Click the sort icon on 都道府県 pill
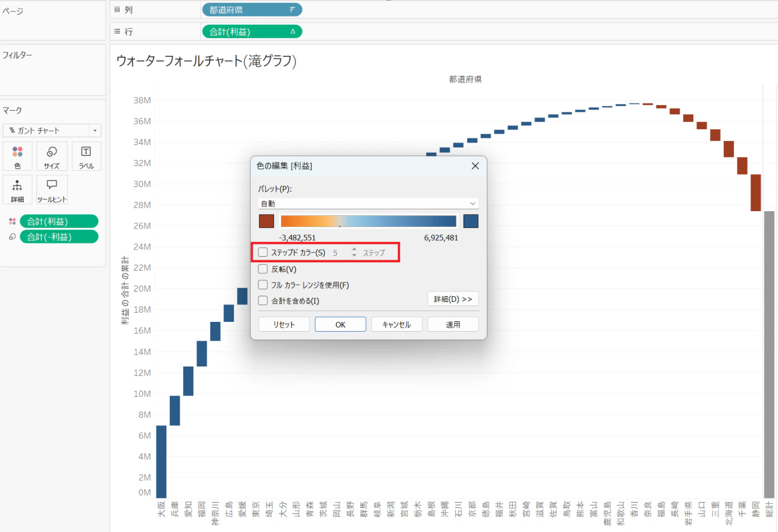Viewport: 778px width, 532px height. pos(292,10)
